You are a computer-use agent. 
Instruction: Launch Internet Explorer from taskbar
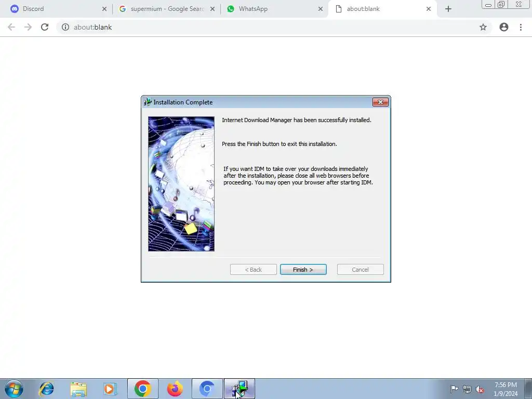coord(46,389)
